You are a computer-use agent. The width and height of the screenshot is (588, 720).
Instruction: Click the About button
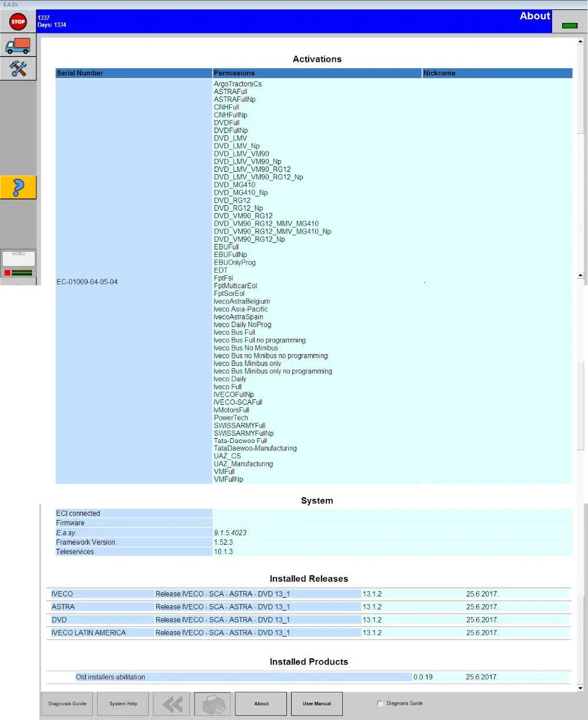point(261,704)
